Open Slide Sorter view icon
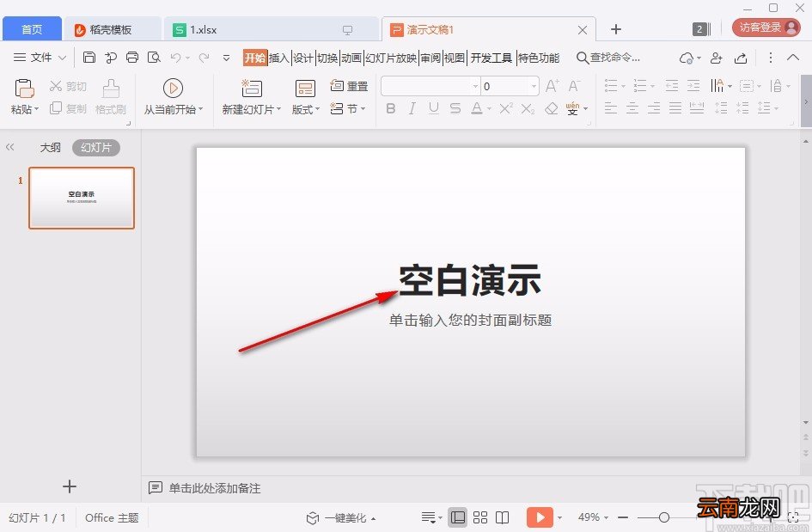 [480, 517]
